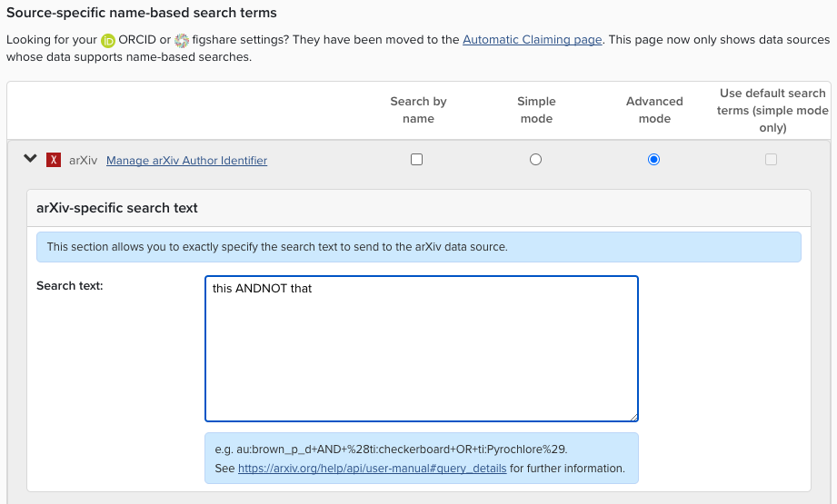Image resolution: width=837 pixels, height=504 pixels.
Task: Open the arxiv.org query details link
Action: click(372, 469)
